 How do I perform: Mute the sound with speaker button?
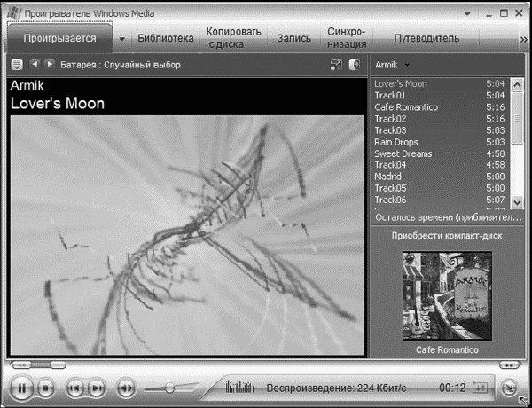click(126, 388)
